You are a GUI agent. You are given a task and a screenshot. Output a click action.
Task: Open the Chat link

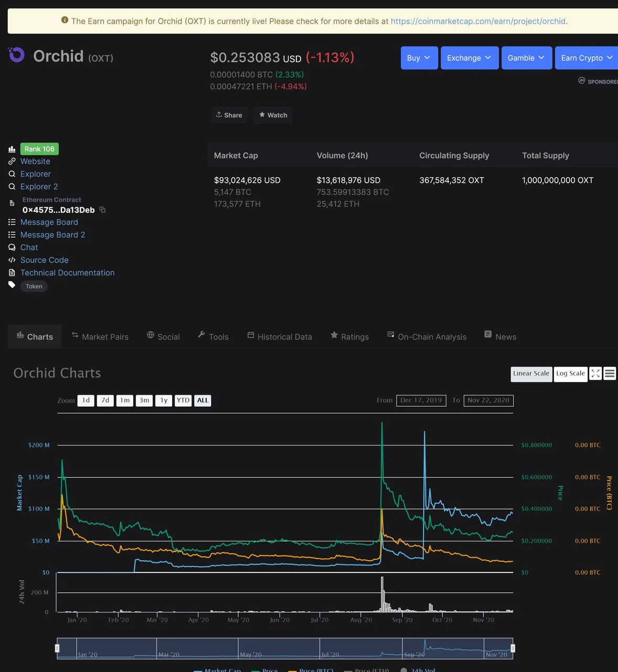(x=29, y=247)
